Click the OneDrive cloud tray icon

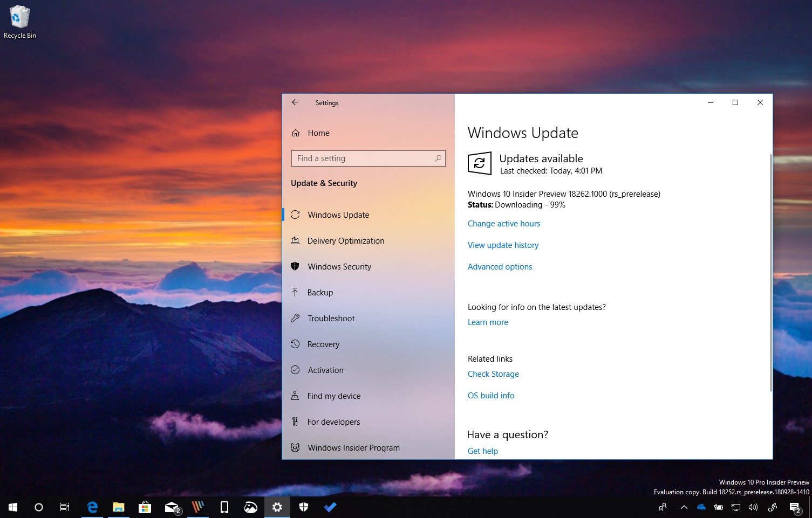point(701,507)
